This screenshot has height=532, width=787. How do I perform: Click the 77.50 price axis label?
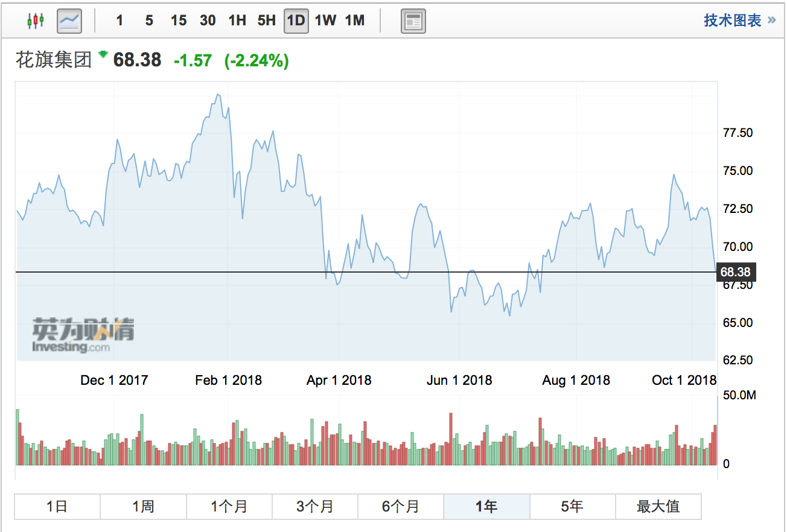[738, 133]
